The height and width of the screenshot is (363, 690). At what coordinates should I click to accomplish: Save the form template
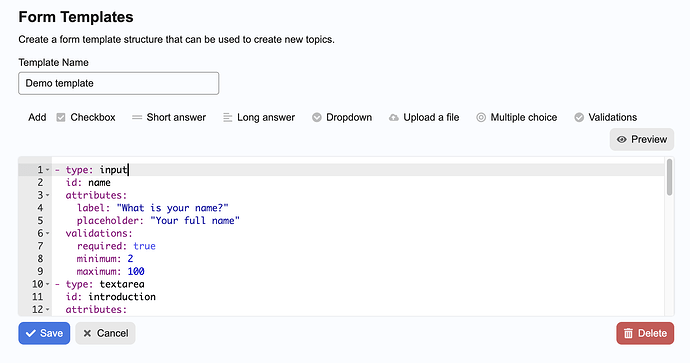click(x=44, y=333)
